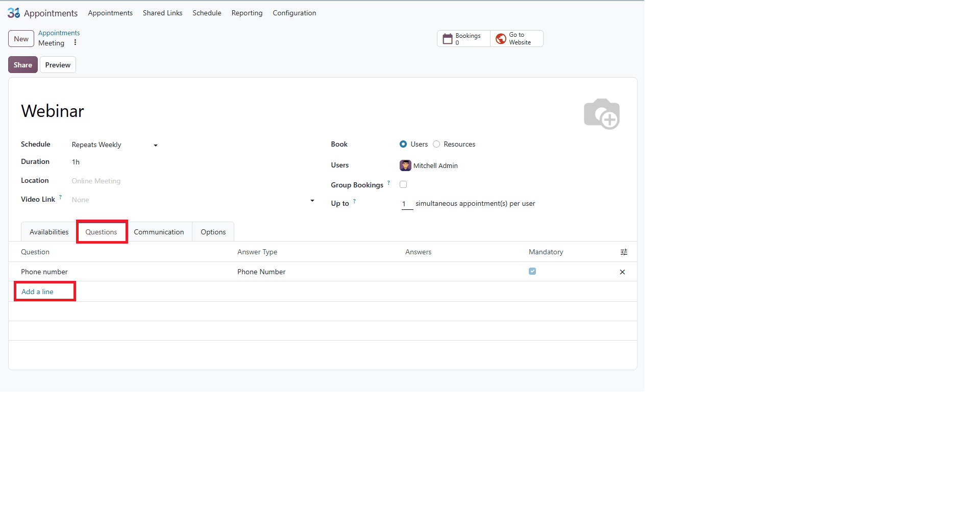Click the Appointments app logo icon
Screen dimensions: 980x527
click(x=14, y=13)
